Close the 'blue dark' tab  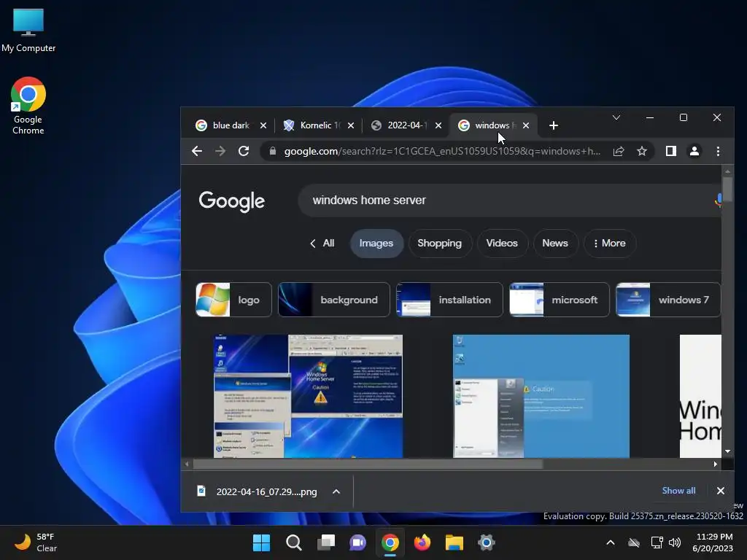[x=263, y=125]
